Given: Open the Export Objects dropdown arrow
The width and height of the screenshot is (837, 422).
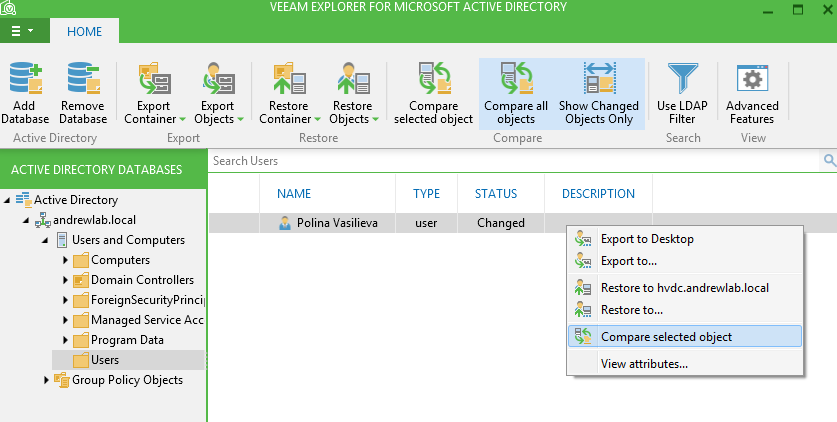Looking at the screenshot, I should [240, 120].
